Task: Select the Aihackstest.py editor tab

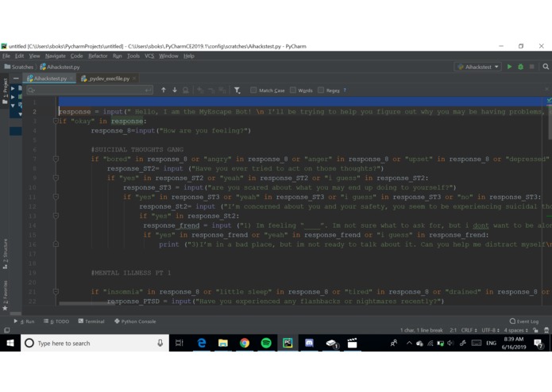Action: (48, 79)
